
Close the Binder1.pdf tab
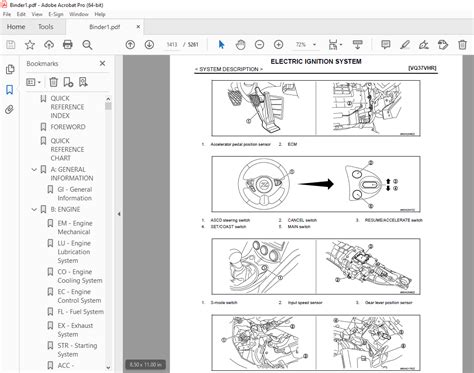[x=138, y=27]
